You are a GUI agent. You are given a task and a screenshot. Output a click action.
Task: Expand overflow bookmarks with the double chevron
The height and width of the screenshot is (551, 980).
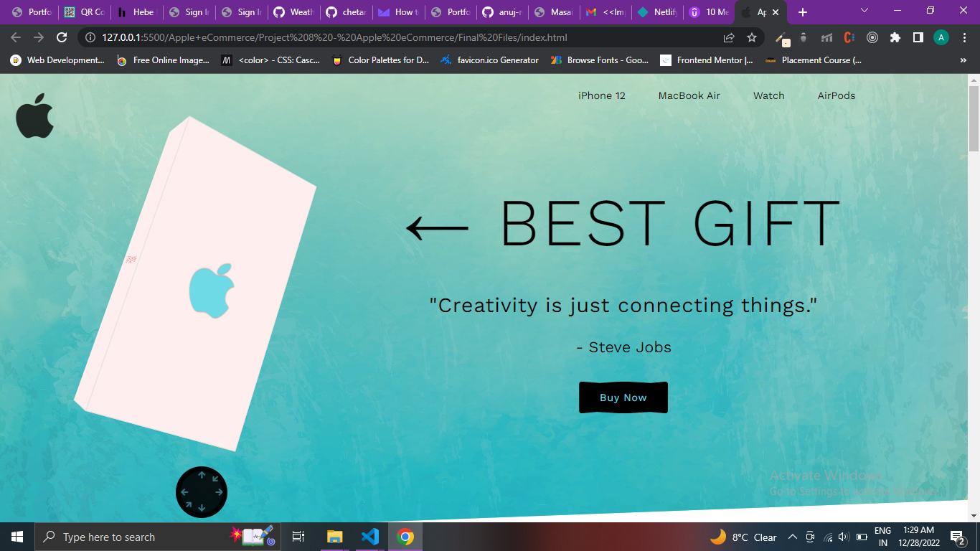click(x=963, y=60)
